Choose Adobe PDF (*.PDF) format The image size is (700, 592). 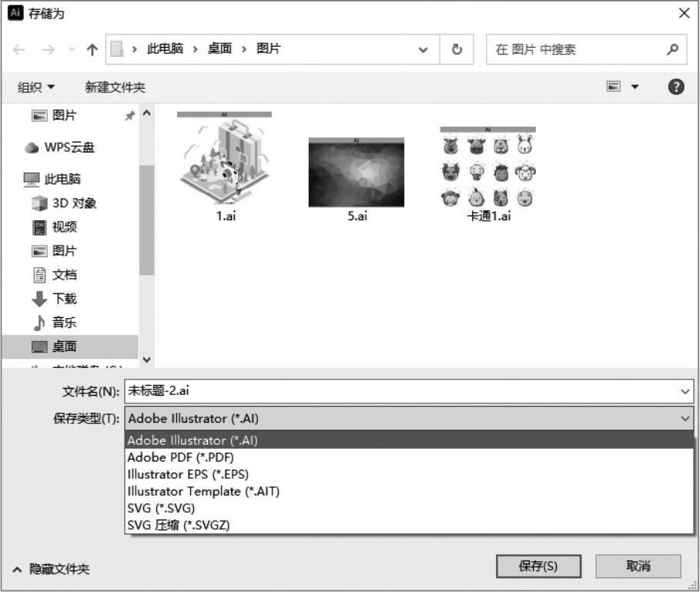coord(409,457)
